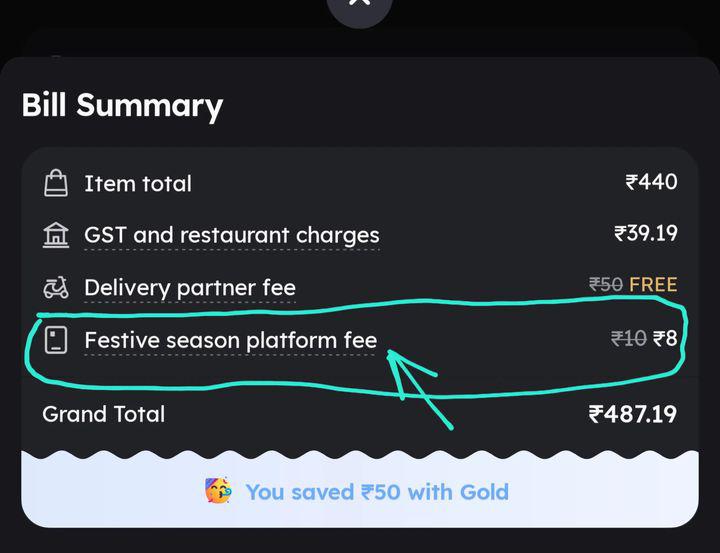The height and width of the screenshot is (553, 720).
Task: Tap the Item total label
Action: tap(138, 183)
